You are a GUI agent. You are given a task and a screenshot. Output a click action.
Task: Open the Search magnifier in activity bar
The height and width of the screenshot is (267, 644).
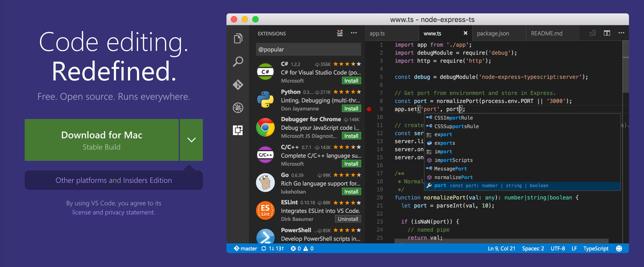pyautogui.click(x=238, y=62)
